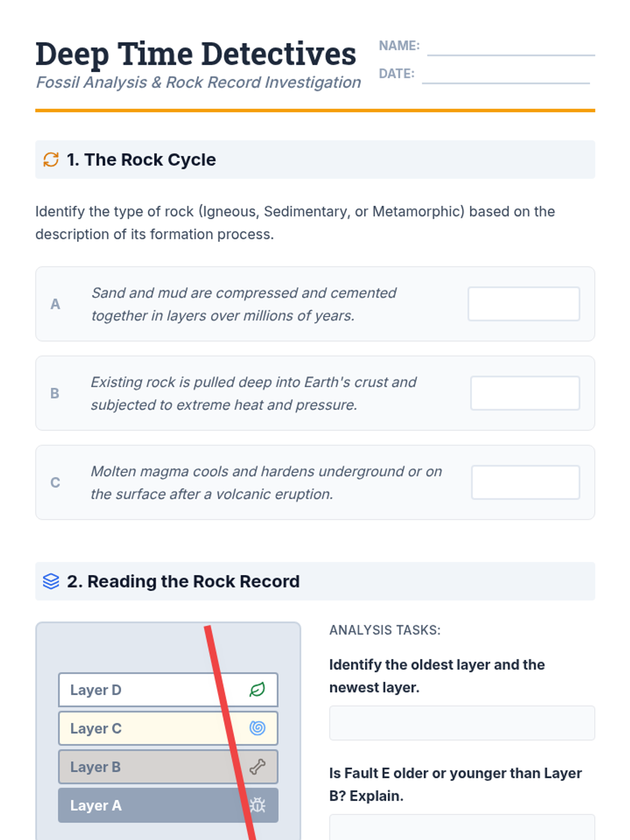Click the oldest and newest layer answer field

461,723
